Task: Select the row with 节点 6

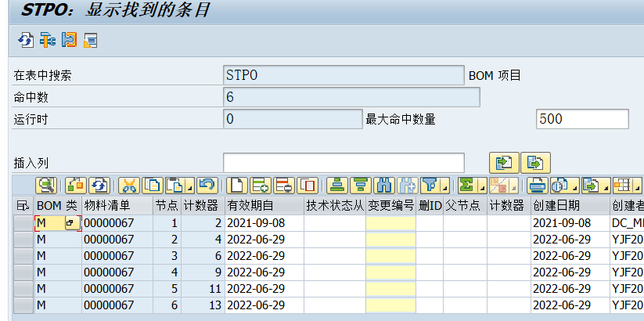Action: [23, 305]
